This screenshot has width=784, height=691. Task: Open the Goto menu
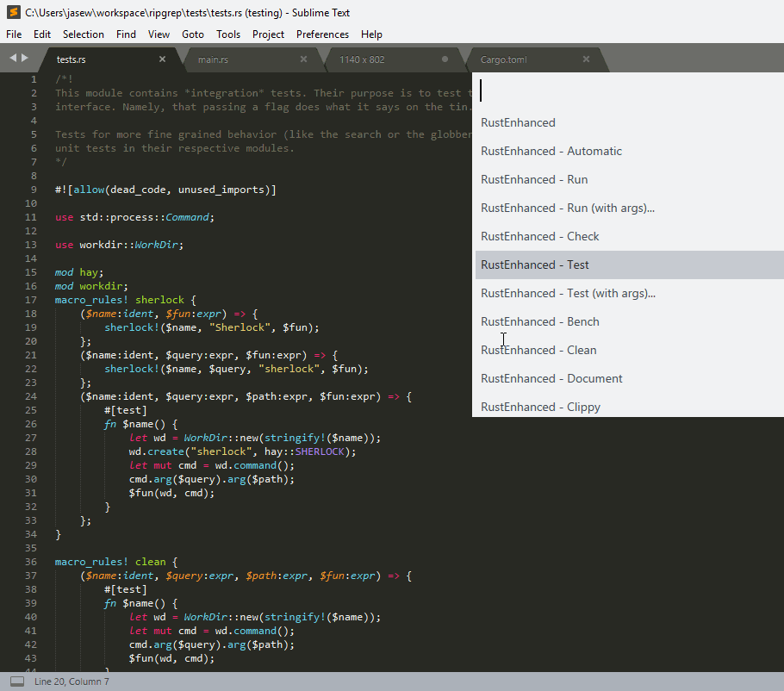coord(193,34)
